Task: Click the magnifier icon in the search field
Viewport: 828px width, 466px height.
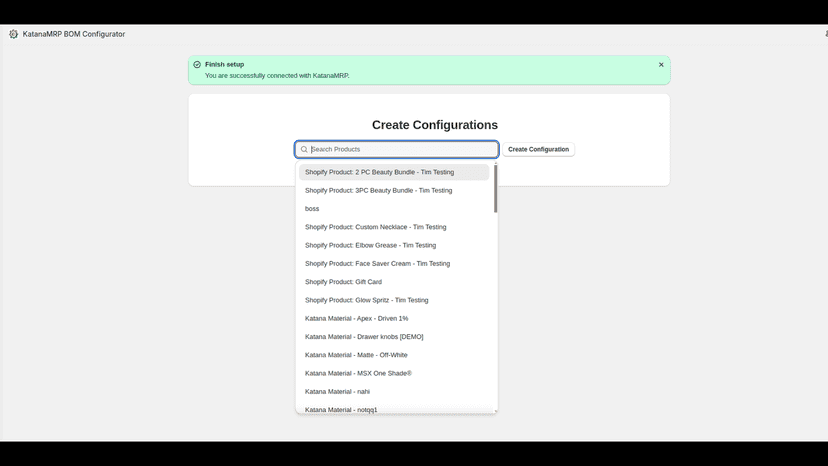Action: click(x=304, y=150)
